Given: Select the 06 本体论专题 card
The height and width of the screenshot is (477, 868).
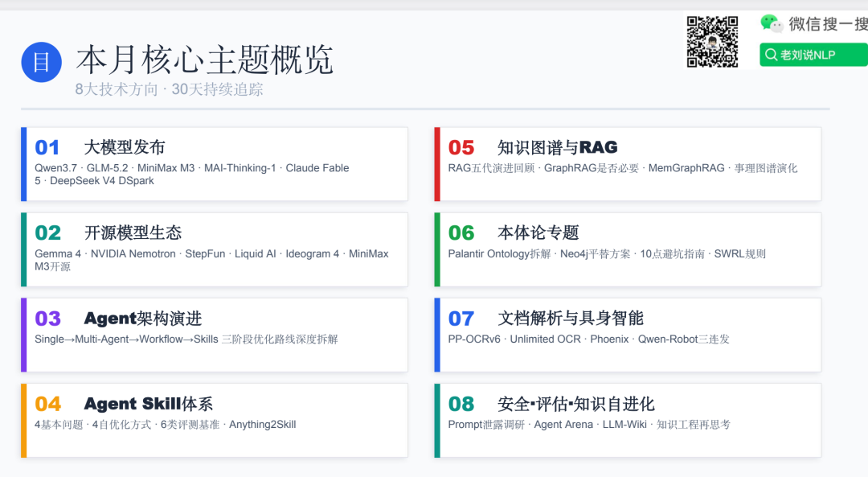Looking at the screenshot, I should (x=628, y=250).
